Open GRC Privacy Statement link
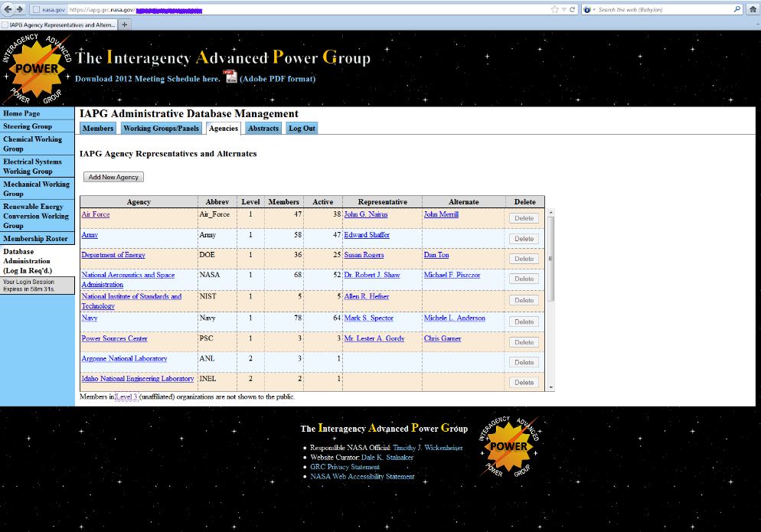 [345, 467]
